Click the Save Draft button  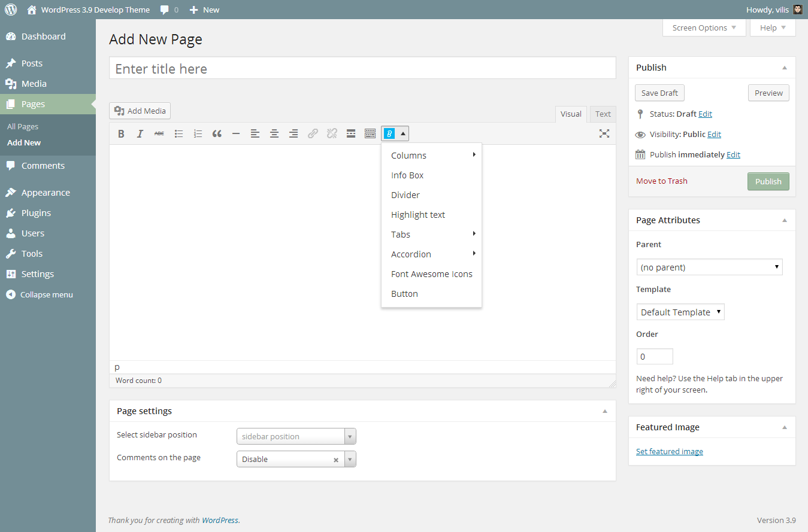point(659,93)
